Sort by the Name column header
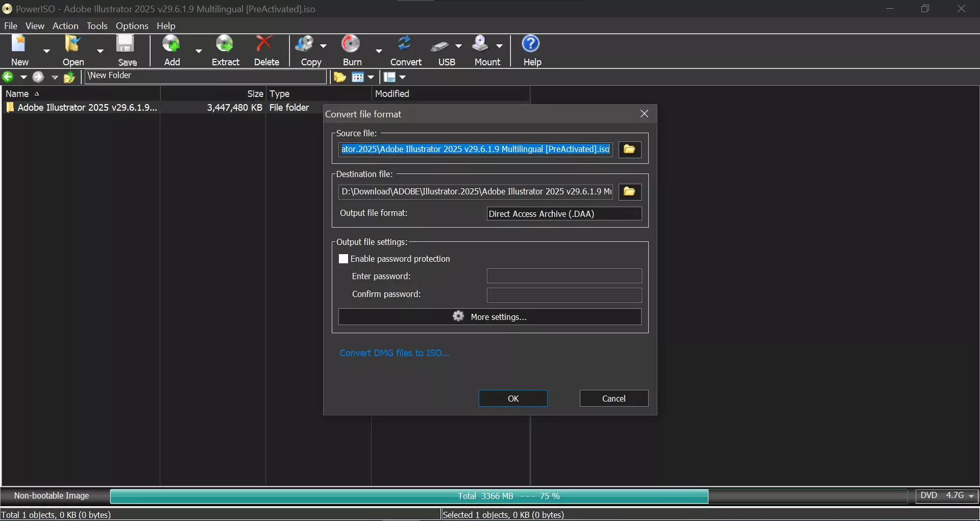 (x=81, y=93)
